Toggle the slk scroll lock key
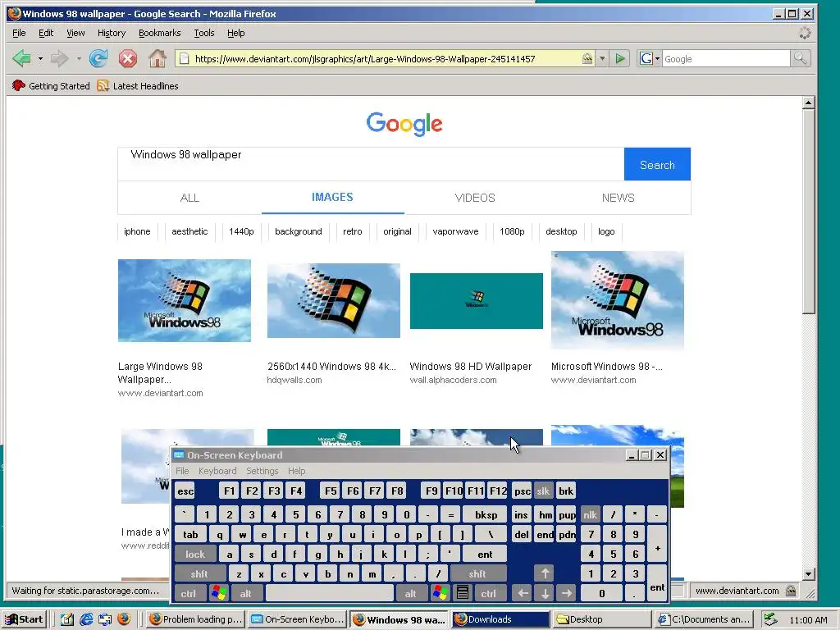The width and height of the screenshot is (840, 630). [x=543, y=491]
